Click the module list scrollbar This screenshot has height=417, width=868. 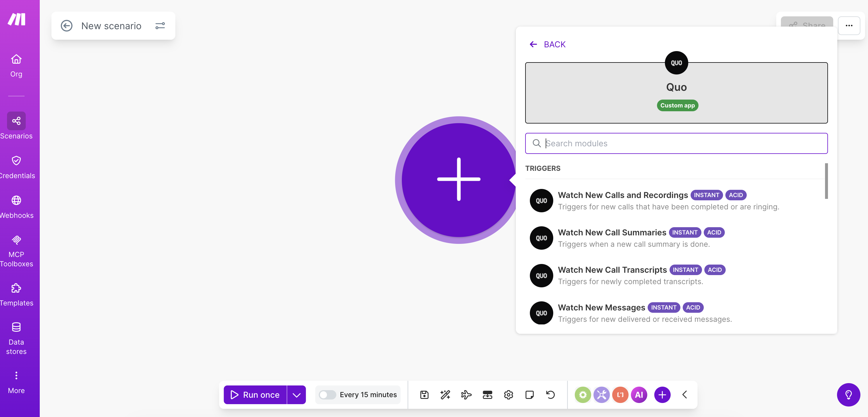(x=826, y=181)
